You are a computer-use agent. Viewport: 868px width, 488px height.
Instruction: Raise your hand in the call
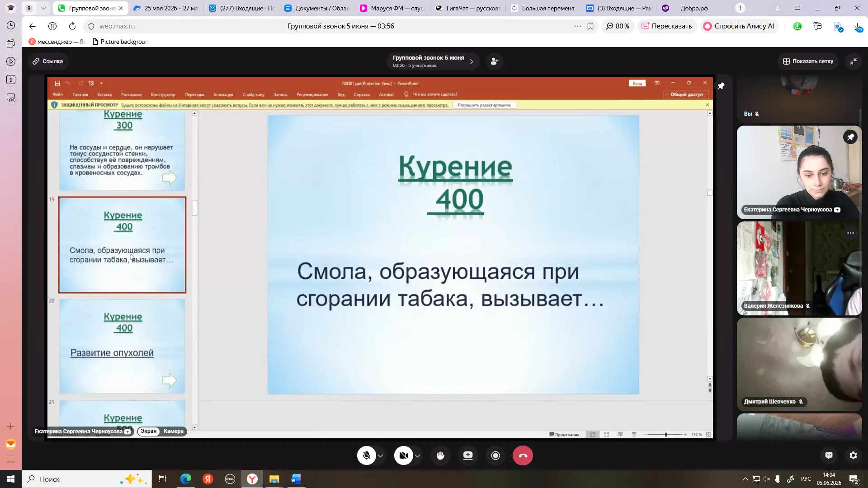440,455
